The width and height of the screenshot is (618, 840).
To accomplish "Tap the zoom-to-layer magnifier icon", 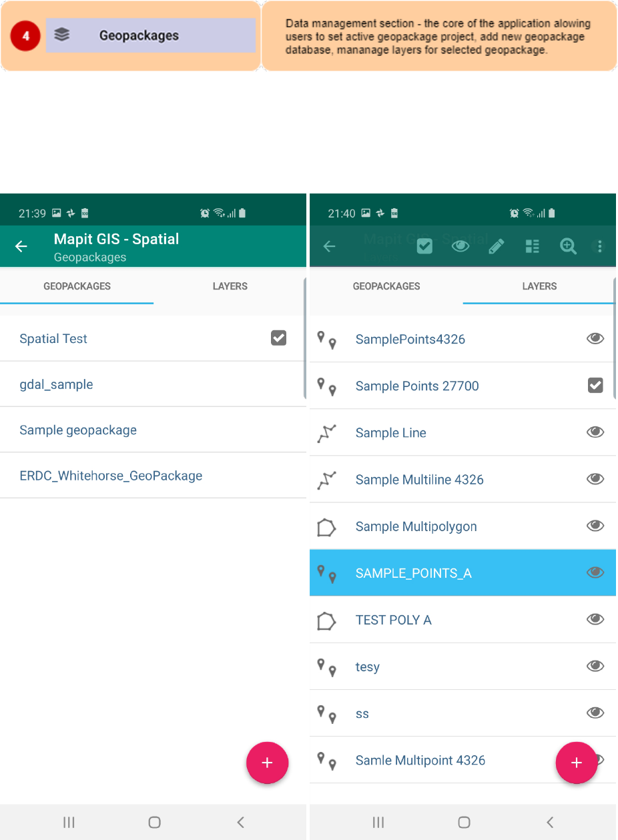I will pyautogui.click(x=568, y=246).
